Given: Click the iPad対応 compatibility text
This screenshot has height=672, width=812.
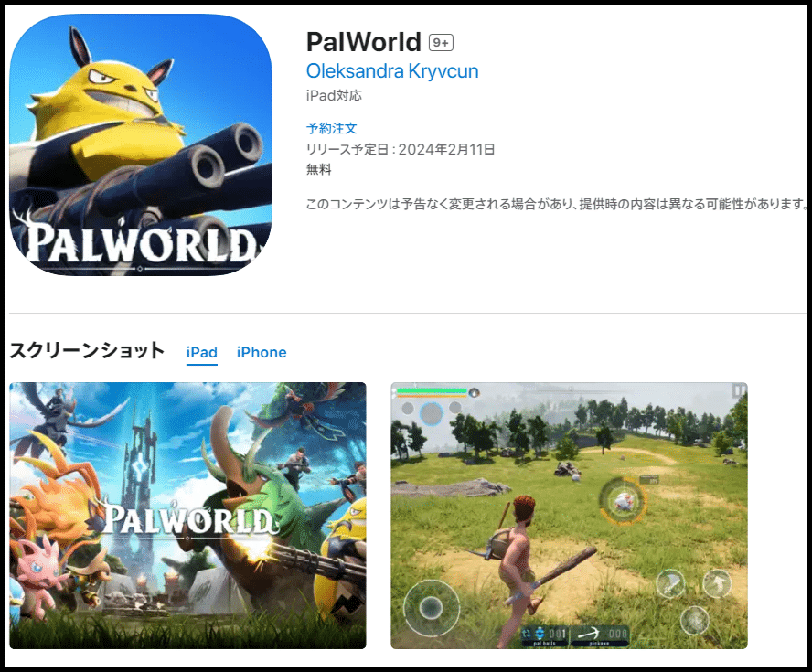Looking at the screenshot, I should click(x=334, y=96).
